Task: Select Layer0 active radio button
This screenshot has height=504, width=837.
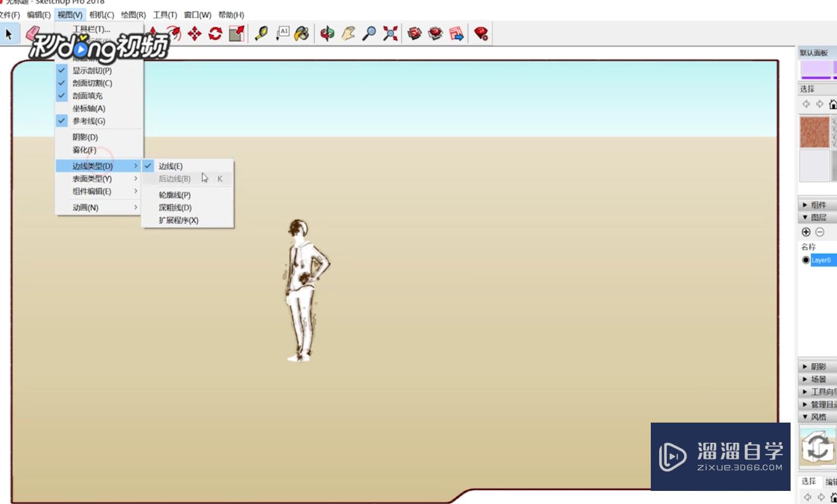Action: point(805,260)
